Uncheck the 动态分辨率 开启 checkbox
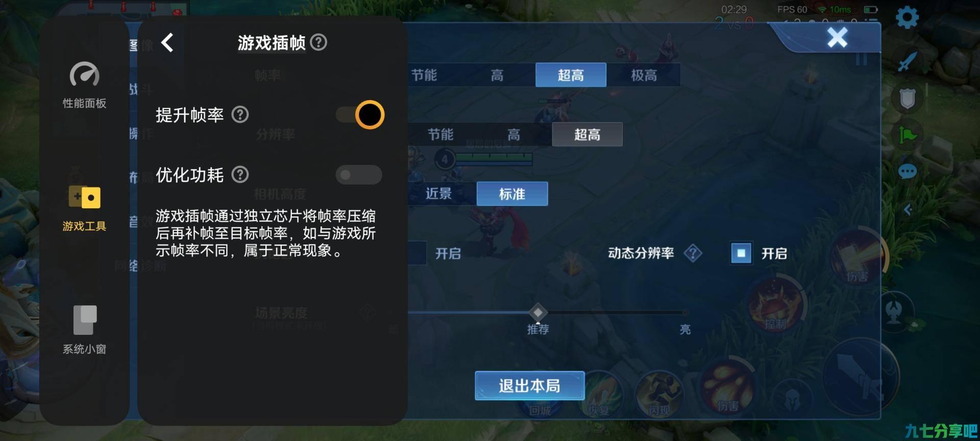This screenshot has width=980, height=441. [741, 253]
